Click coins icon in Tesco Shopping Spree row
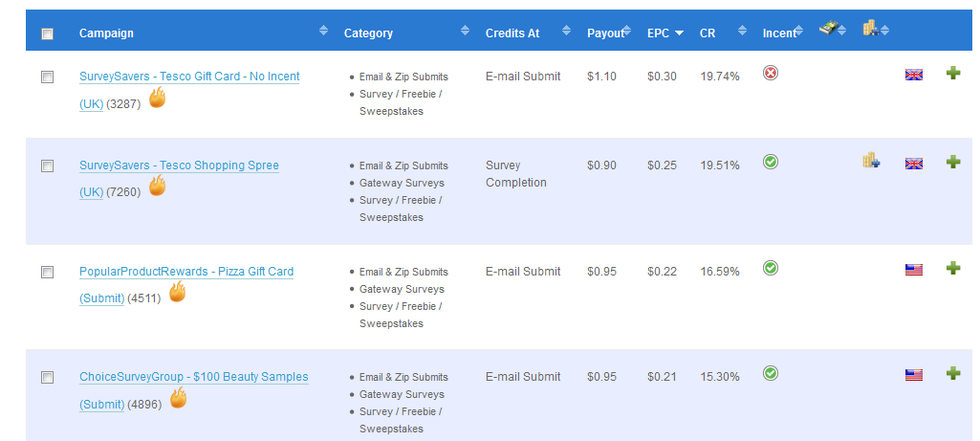980x441 pixels. coord(871,160)
